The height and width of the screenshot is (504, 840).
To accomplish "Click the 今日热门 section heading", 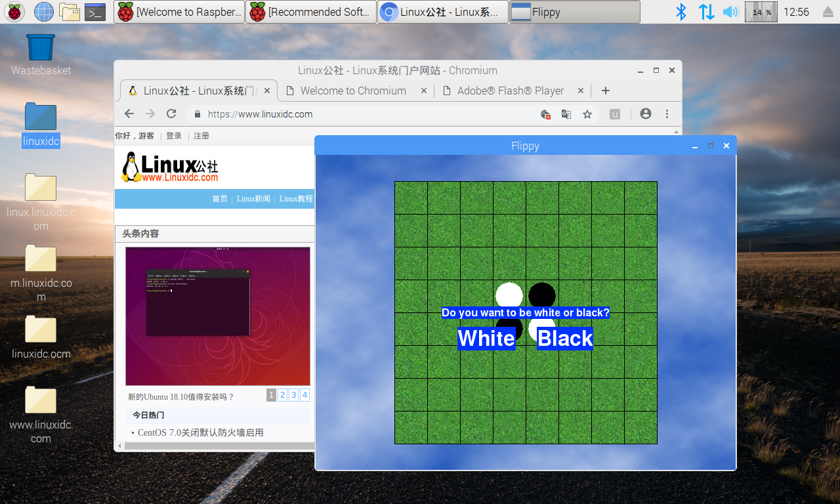I will (148, 415).
